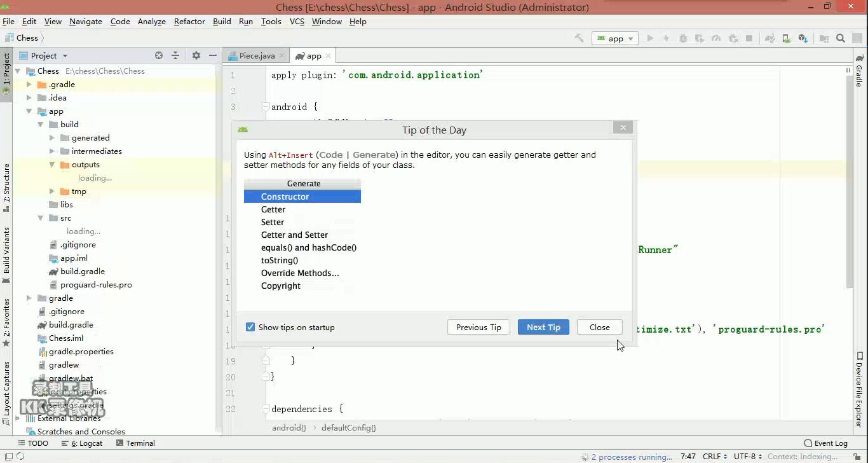Open the Analyze menu

tap(152, 21)
